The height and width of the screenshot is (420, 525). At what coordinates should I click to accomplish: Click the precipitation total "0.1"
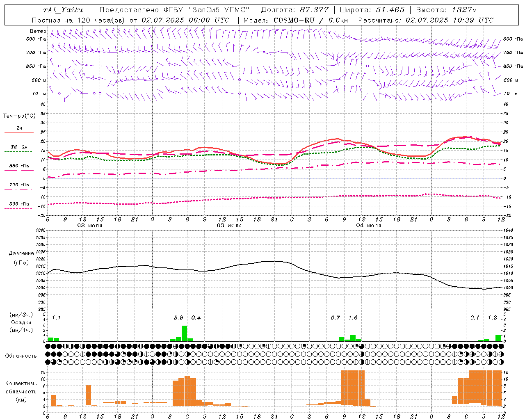pos(475,318)
